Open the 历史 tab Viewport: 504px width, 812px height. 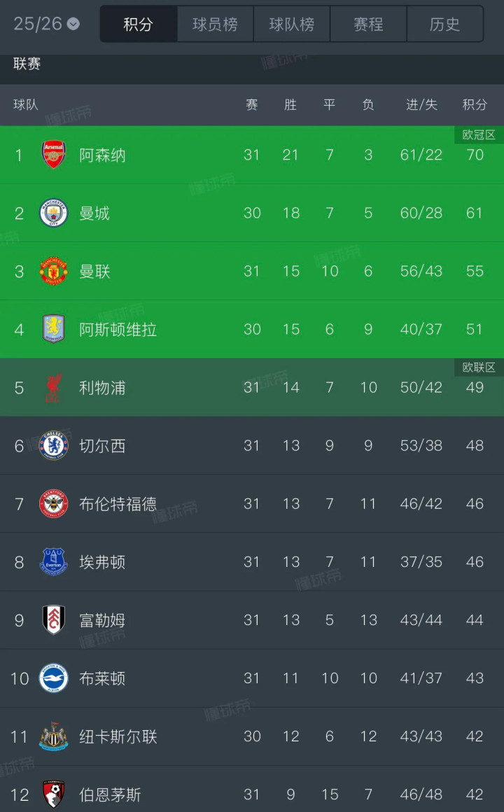pyautogui.click(x=444, y=24)
